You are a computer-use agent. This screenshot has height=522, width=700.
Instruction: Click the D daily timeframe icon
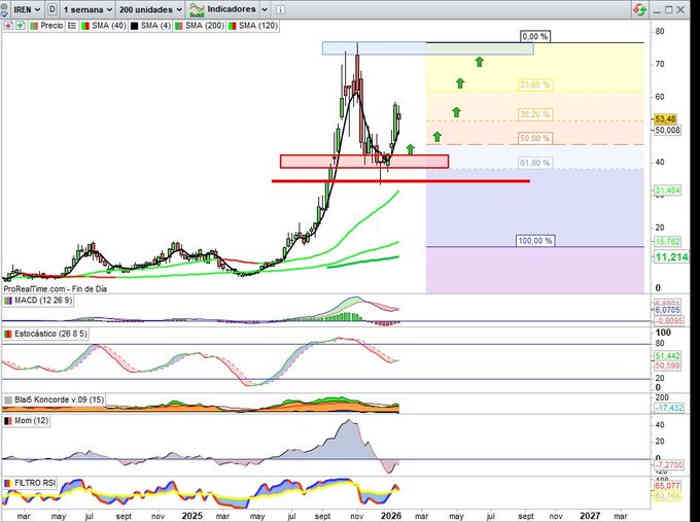point(51,8)
